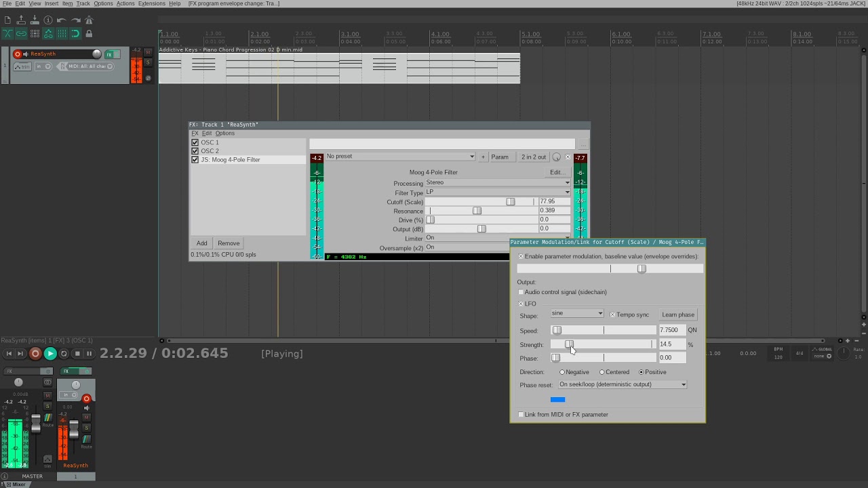
Task: Open Filter Type LP dropdown
Action: click(x=498, y=192)
